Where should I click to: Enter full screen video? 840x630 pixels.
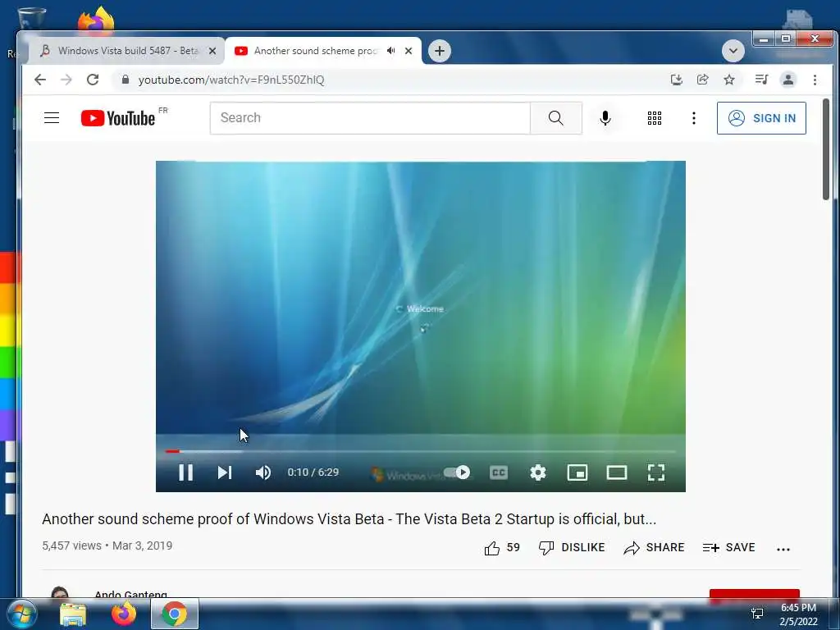(x=656, y=472)
